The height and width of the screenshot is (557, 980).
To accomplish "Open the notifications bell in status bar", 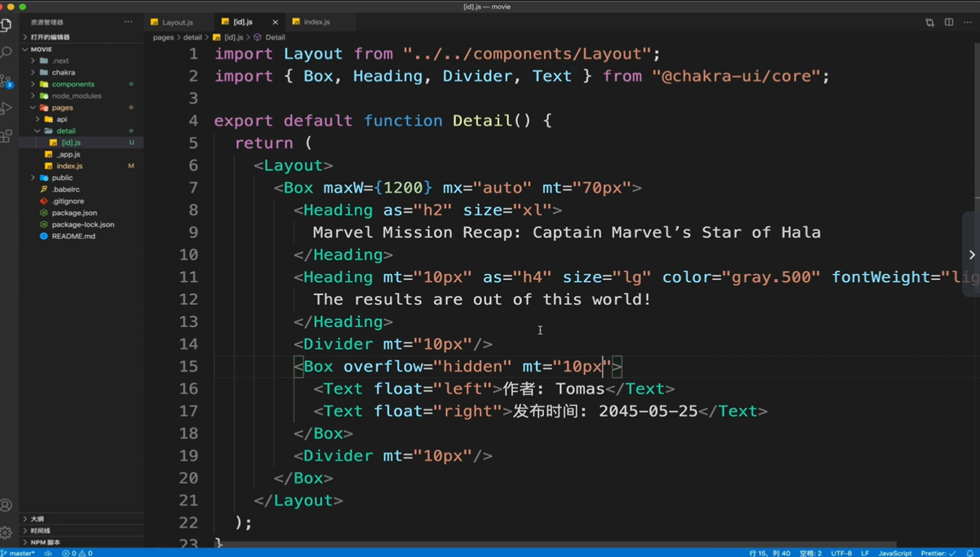I will tap(970, 553).
